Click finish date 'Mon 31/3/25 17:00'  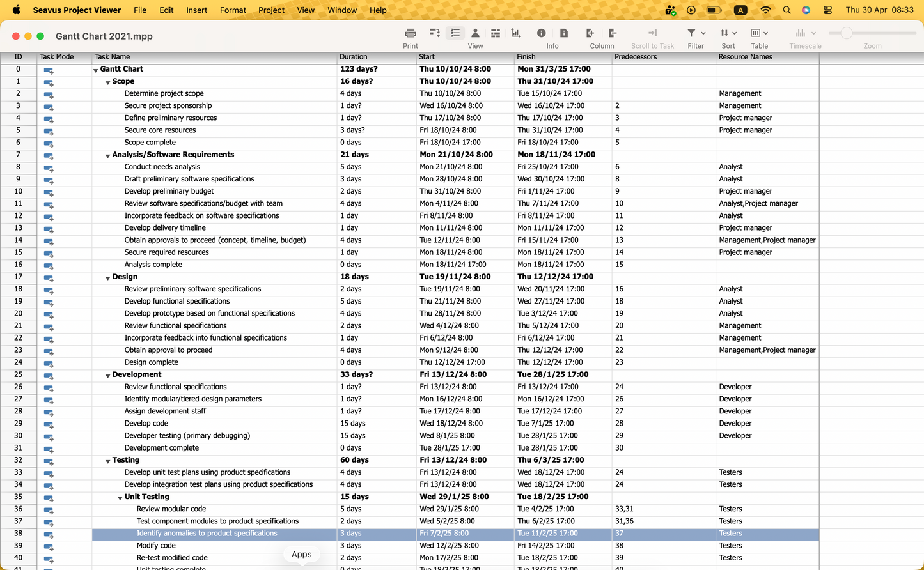(554, 69)
